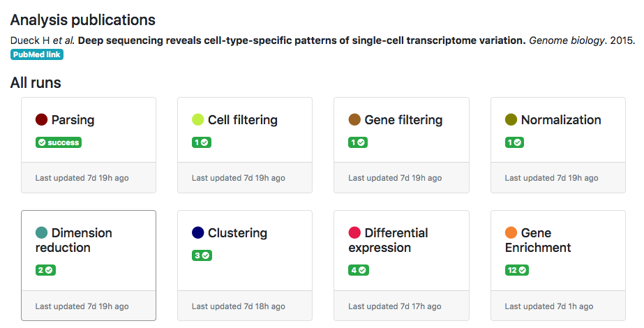
Task: Click the dark red Parsing circle icon
Action: click(41, 120)
